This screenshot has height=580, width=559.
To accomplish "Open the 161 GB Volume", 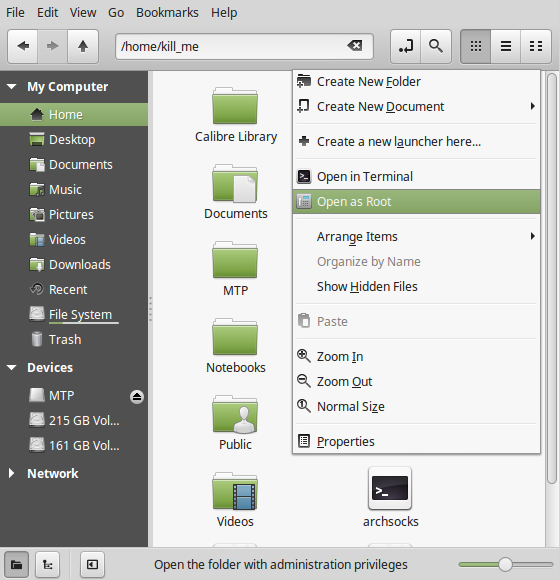I will click(x=74, y=445).
